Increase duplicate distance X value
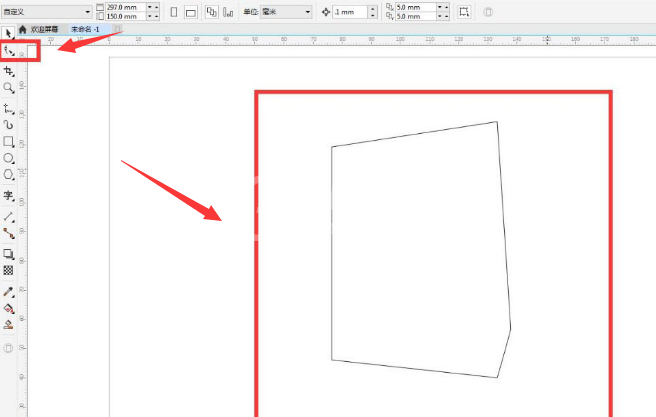Viewport: 656px width, 417px height. pos(447,5)
